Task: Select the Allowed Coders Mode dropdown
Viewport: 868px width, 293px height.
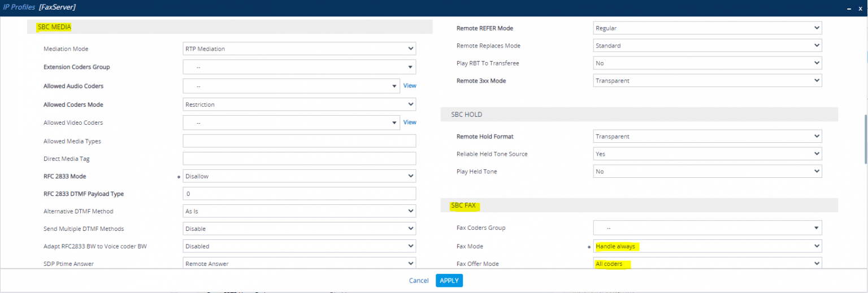Action: (x=299, y=104)
